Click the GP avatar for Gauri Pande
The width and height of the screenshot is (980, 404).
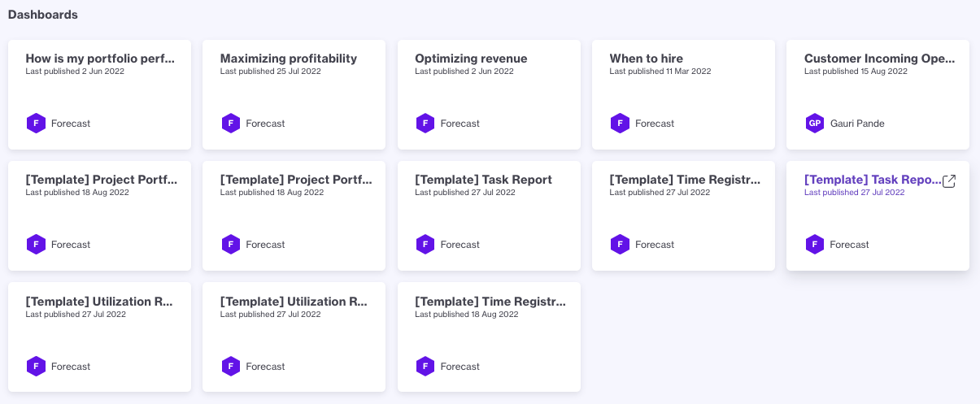[x=815, y=124]
